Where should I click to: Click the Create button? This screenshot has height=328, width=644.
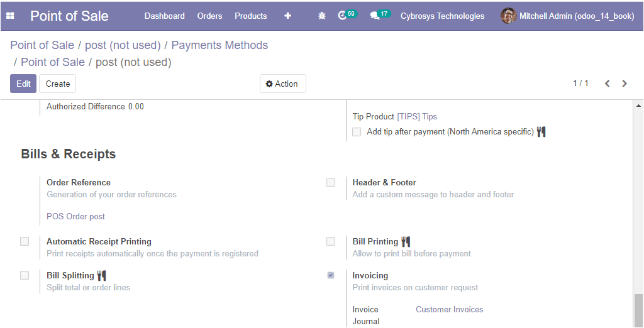[x=57, y=84]
